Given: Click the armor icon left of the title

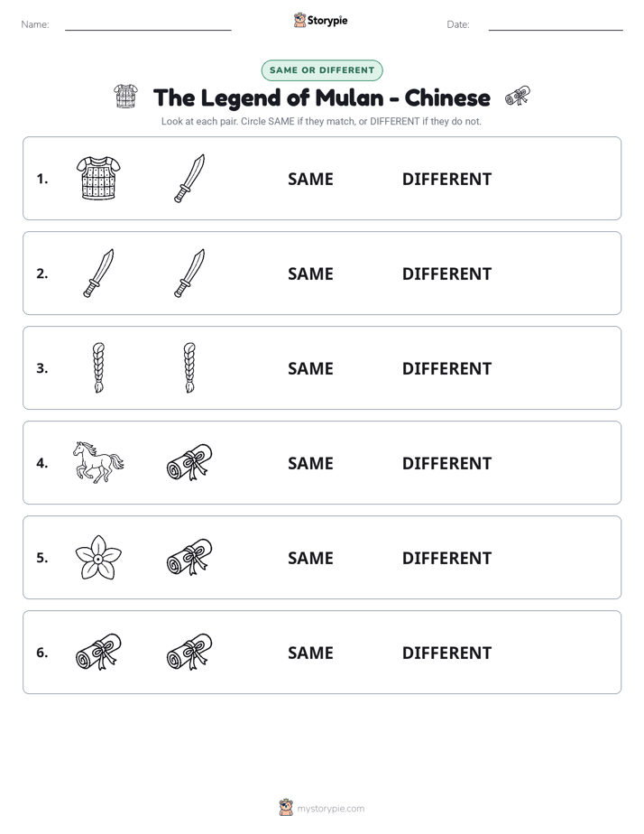Looking at the screenshot, I should click(126, 97).
